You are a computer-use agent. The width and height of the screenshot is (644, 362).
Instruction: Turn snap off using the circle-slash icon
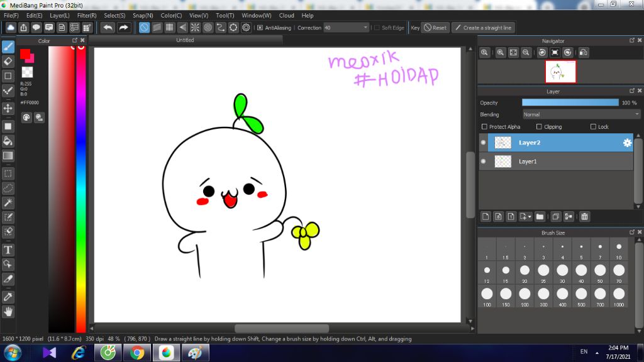144,28
